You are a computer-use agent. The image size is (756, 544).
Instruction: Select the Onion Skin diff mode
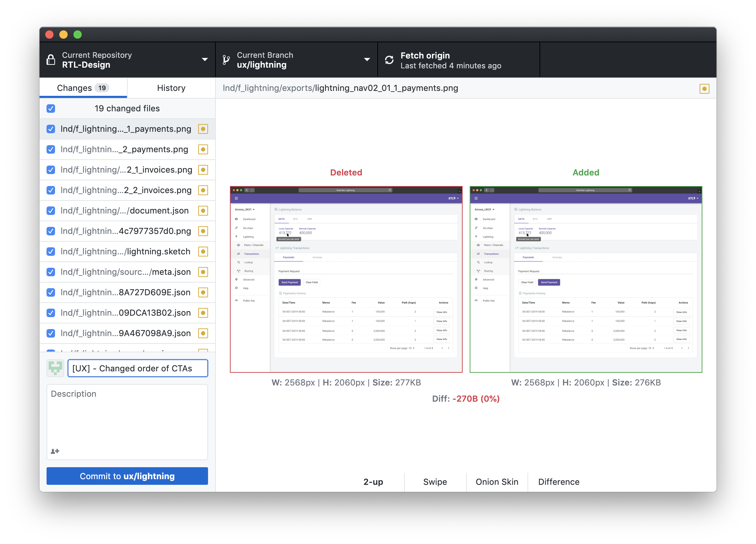tap(497, 482)
